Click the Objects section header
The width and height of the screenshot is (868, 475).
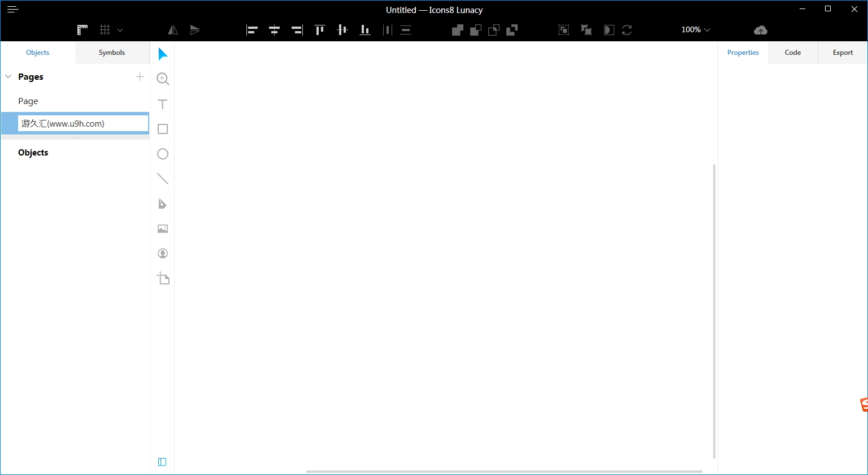33,153
